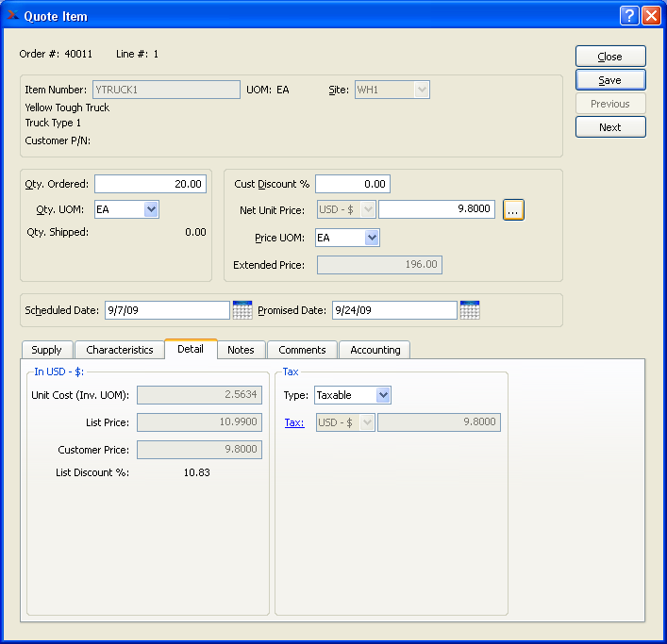
Task: Click the Next button
Action: (x=610, y=127)
